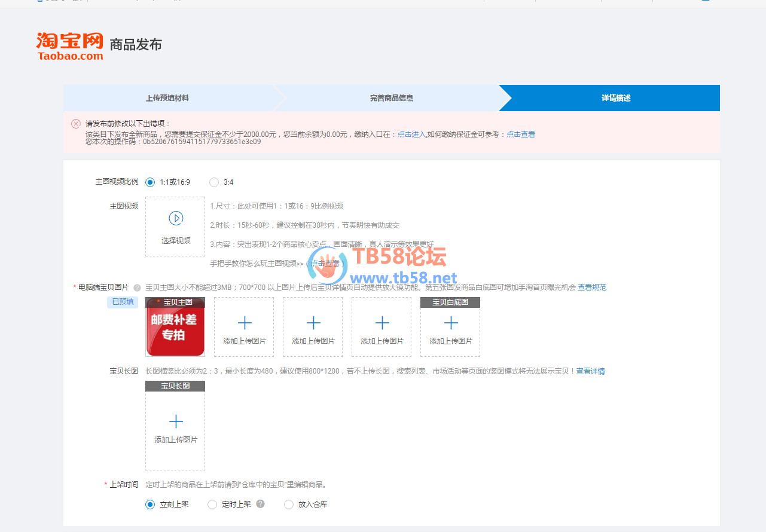The image size is (766, 532).
Task: Choose 立刻上架 listing option
Action: pyautogui.click(x=150, y=505)
